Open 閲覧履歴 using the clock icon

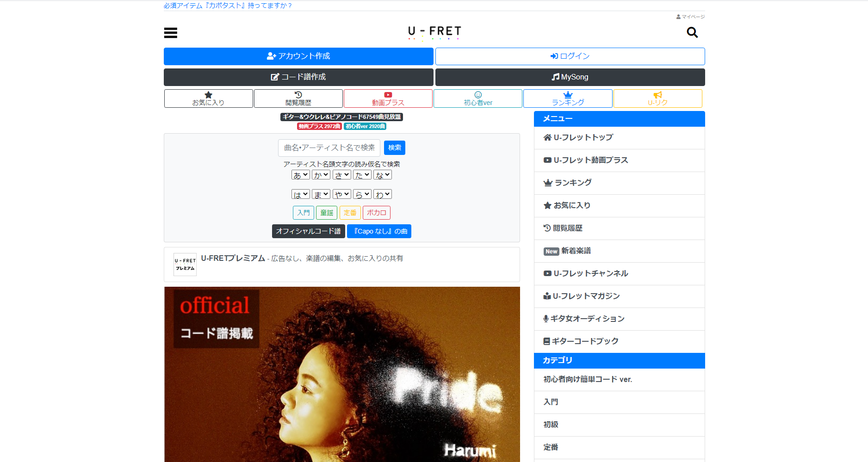coord(298,98)
